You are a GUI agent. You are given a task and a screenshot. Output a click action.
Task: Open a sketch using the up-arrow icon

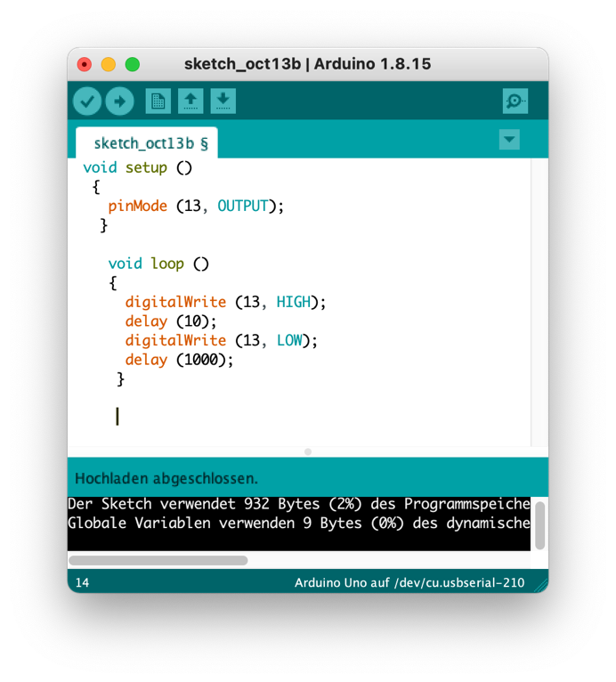190,101
